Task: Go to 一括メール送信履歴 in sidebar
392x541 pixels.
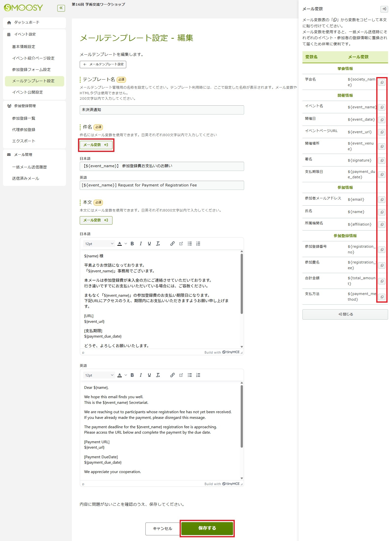Action: point(29,167)
